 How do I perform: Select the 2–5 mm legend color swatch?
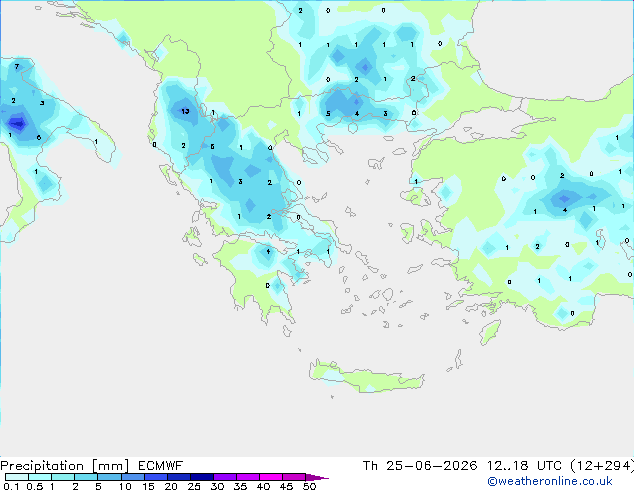tap(86, 477)
